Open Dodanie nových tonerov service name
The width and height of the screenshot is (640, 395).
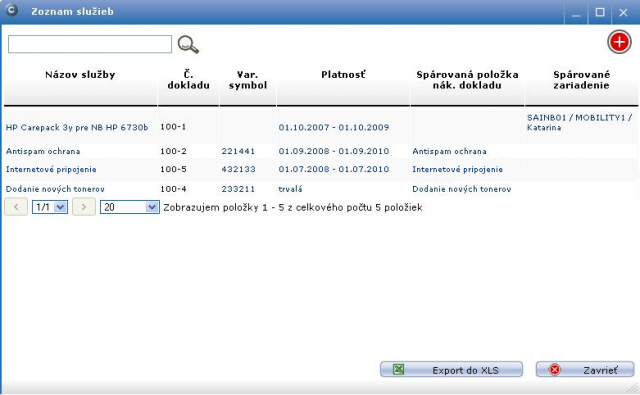[x=55, y=189]
